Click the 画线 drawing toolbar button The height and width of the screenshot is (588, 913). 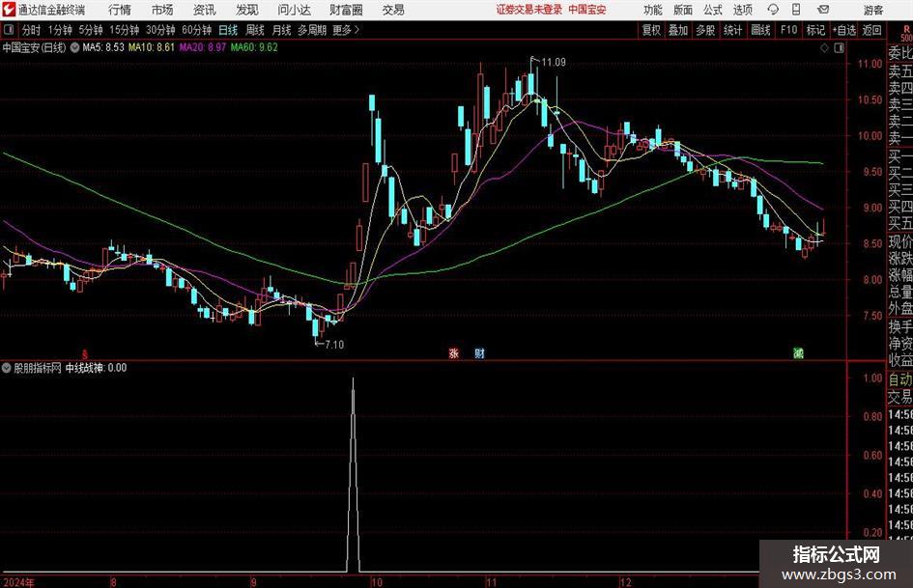coord(760,30)
